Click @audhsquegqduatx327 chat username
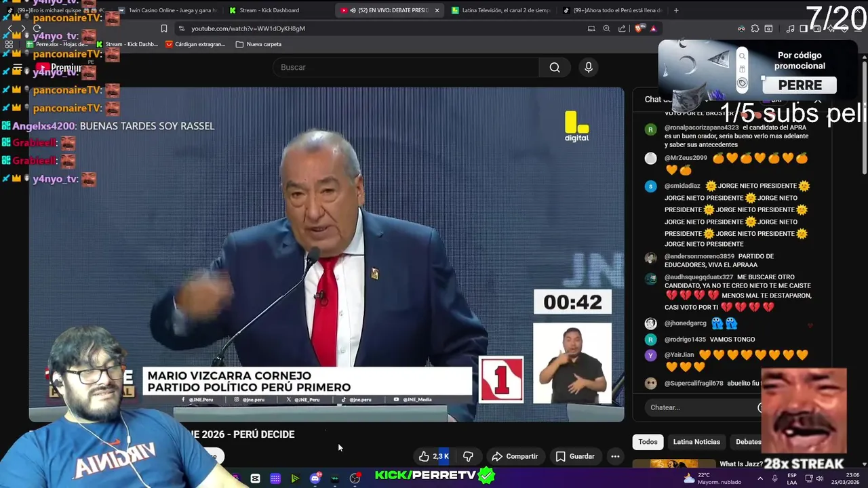Viewport: 868px width, 488px height. pyautogui.click(x=698, y=277)
